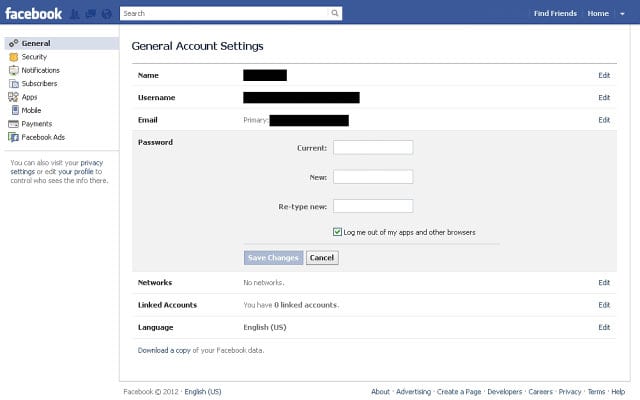Edit the Username row
This screenshot has width=640, height=400.
604,98
